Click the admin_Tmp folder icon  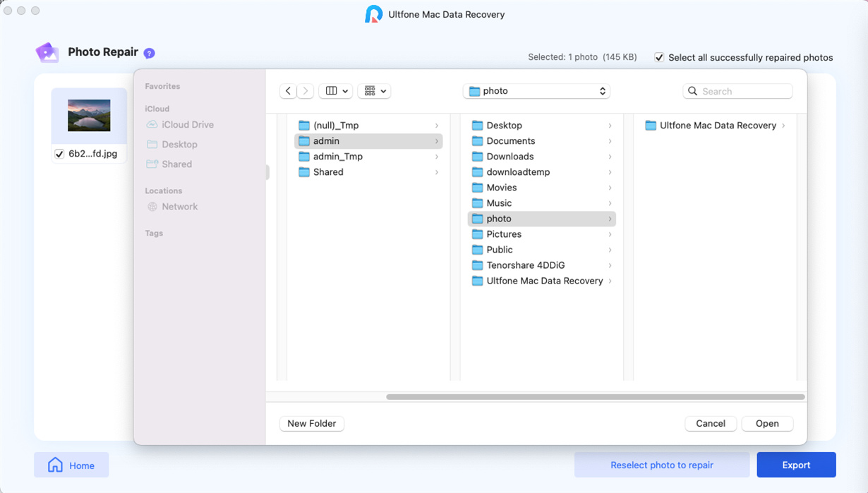pos(304,157)
